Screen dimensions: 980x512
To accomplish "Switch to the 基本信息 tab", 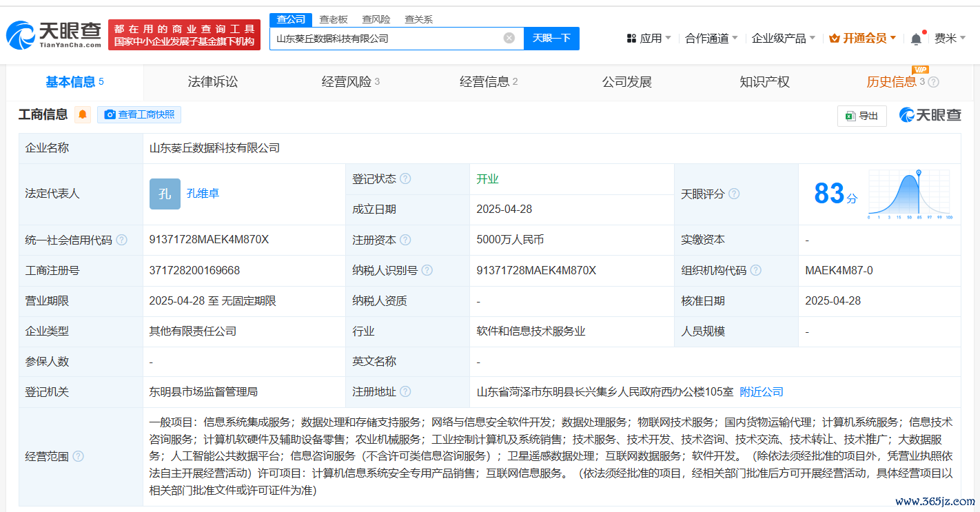I will 74,82.
